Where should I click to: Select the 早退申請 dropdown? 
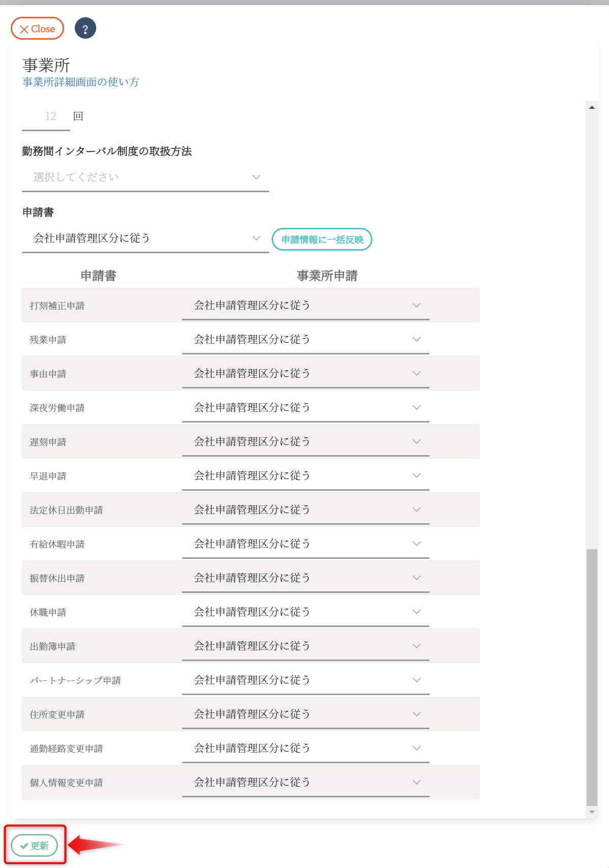point(305,476)
